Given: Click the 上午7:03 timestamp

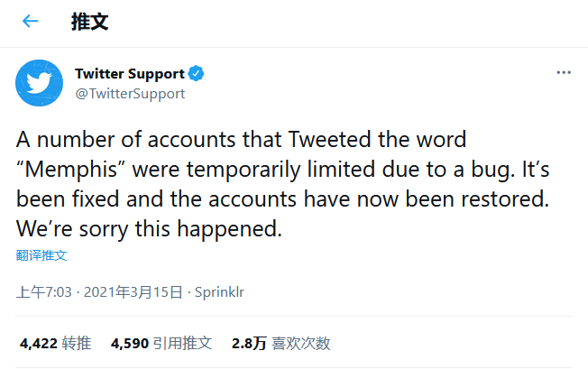Looking at the screenshot, I should point(44,292).
